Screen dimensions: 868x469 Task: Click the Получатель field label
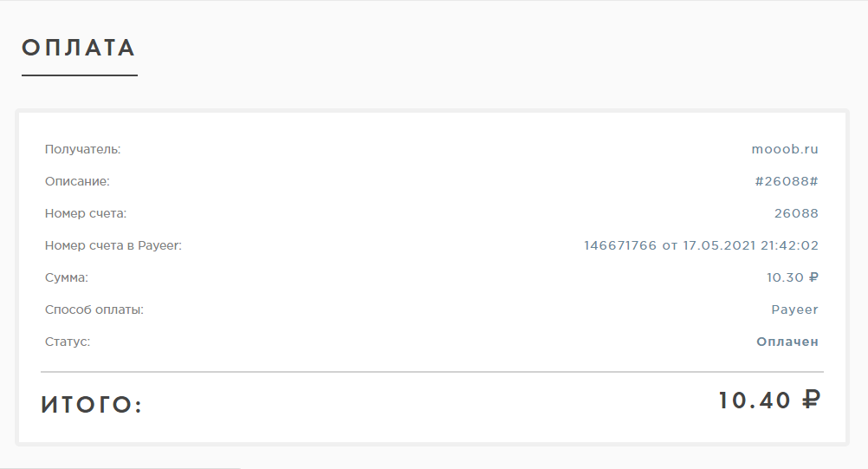[x=82, y=149]
